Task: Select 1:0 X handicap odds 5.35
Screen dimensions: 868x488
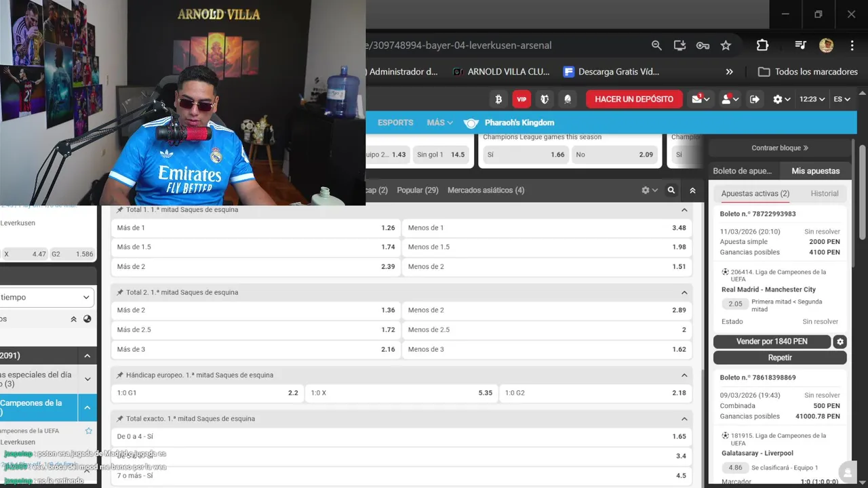Action: (x=401, y=393)
